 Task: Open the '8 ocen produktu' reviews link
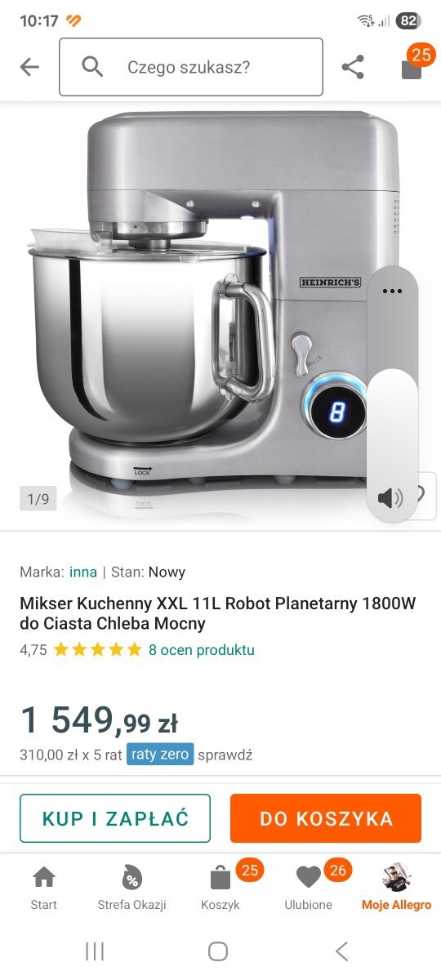[x=202, y=650]
